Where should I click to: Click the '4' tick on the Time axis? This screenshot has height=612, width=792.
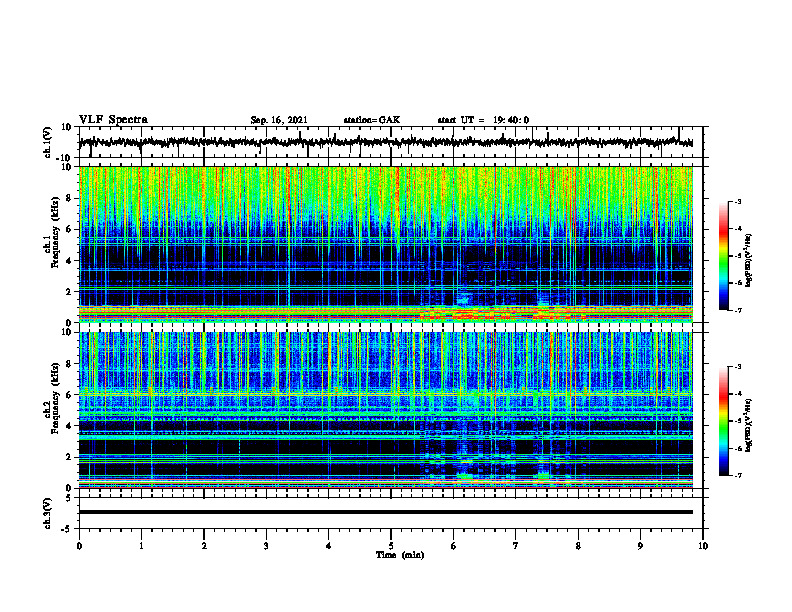coord(328,546)
